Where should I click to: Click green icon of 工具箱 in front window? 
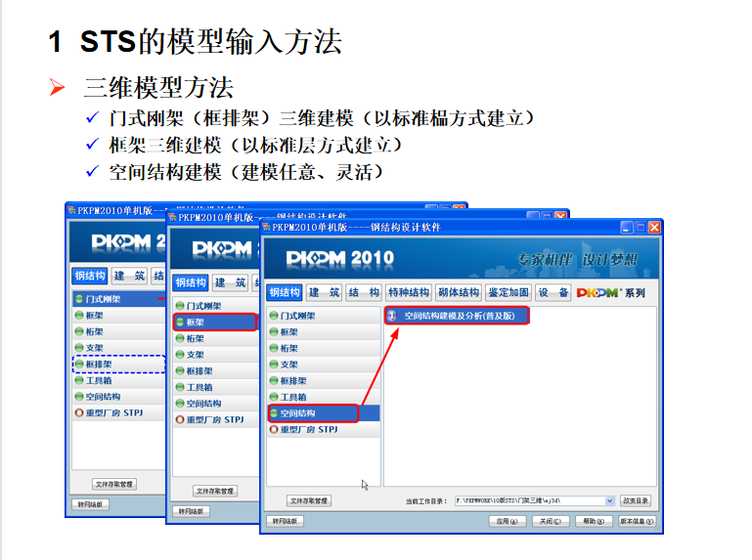pos(274,397)
